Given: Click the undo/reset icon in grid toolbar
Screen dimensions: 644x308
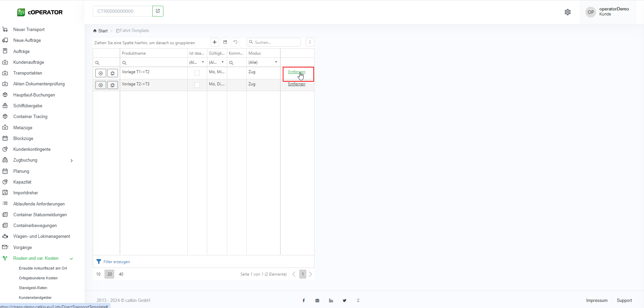Looking at the screenshot, I should coord(236,42).
